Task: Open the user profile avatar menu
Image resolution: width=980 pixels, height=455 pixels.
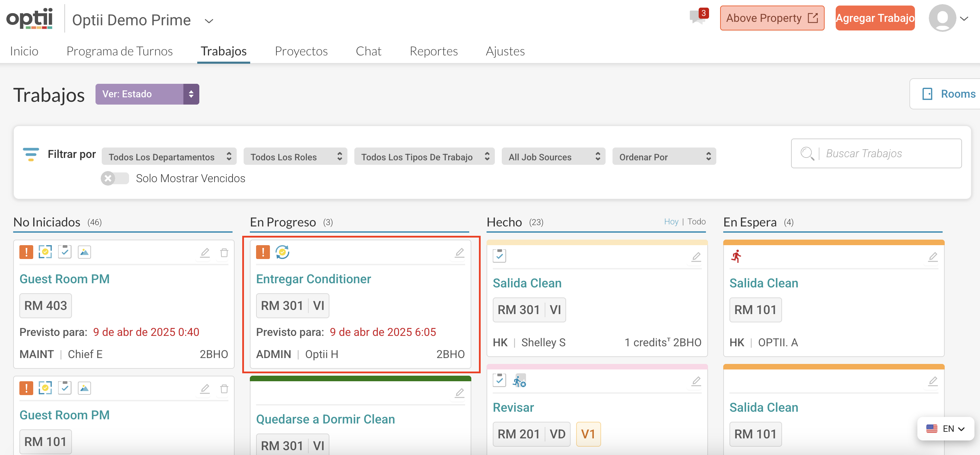Action: 942,18
